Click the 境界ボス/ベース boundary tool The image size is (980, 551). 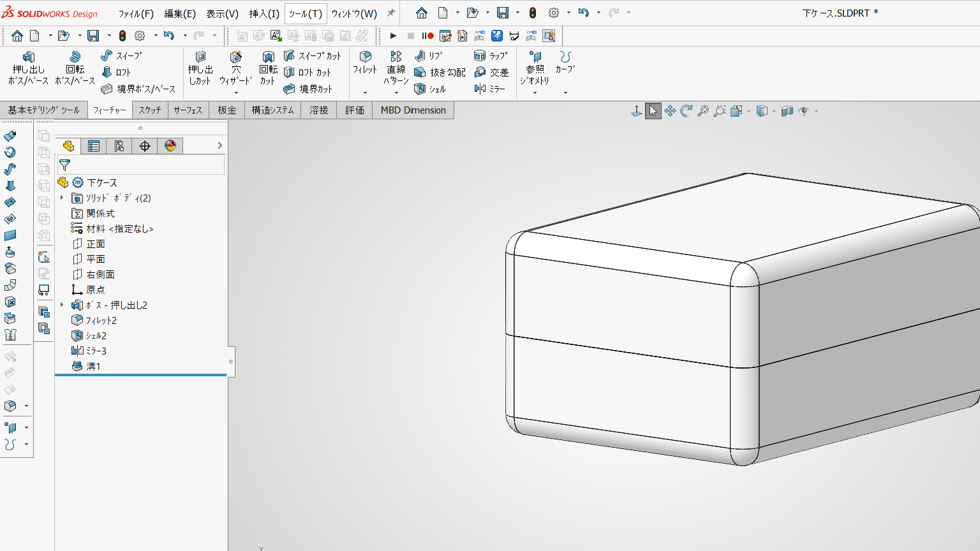(138, 89)
